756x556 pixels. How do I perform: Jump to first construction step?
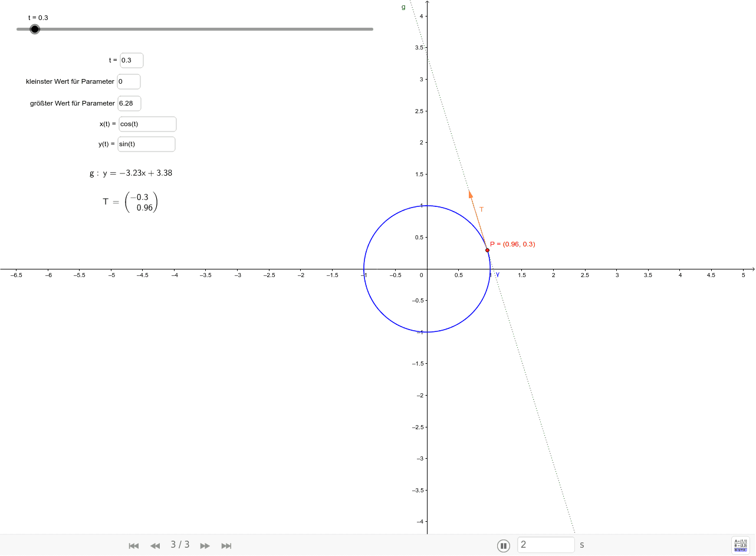click(134, 546)
